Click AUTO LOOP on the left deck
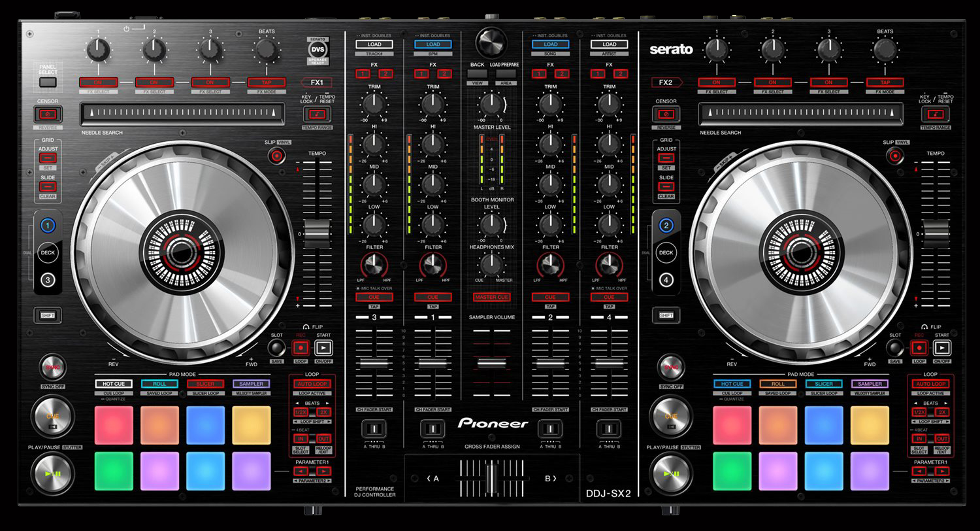The width and height of the screenshot is (980, 531). (312, 384)
